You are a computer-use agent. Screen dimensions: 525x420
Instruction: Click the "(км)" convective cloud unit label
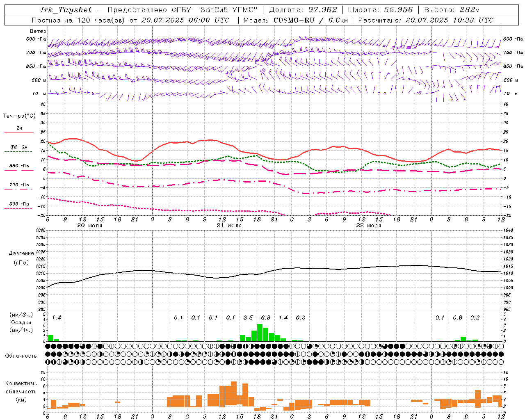point(21,399)
